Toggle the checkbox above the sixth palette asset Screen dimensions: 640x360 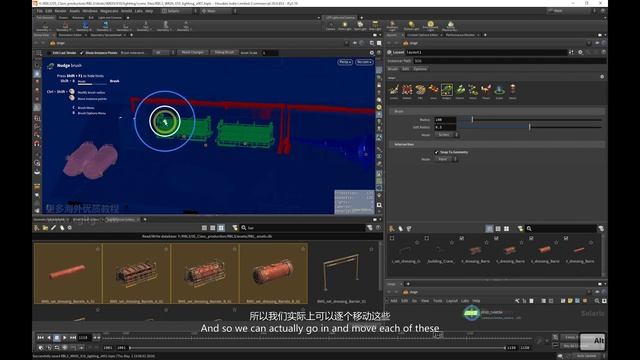pos(566,238)
